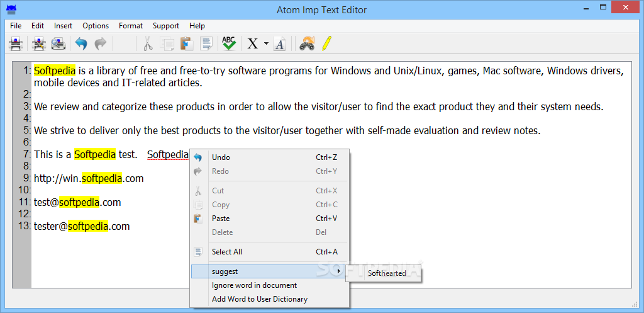Click line number 13 in the gutter
Image resolution: width=644 pixels, height=313 pixels.
tap(25, 226)
